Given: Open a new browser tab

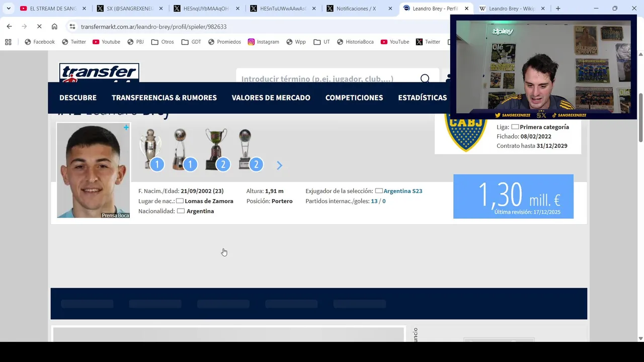Looking at the screenshot, I should point(558,9).
